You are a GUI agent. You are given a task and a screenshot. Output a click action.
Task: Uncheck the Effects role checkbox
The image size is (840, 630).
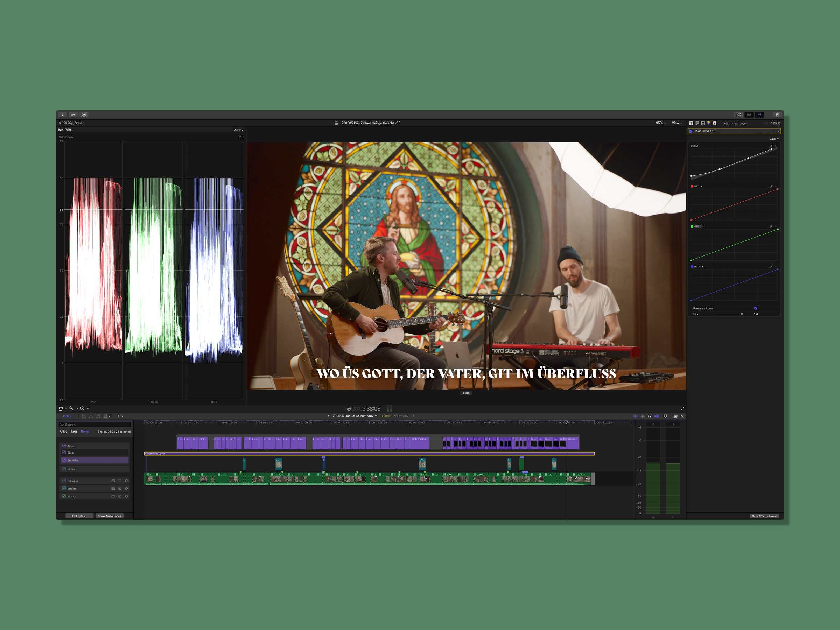pyautogui.click(x=64, y=488)
